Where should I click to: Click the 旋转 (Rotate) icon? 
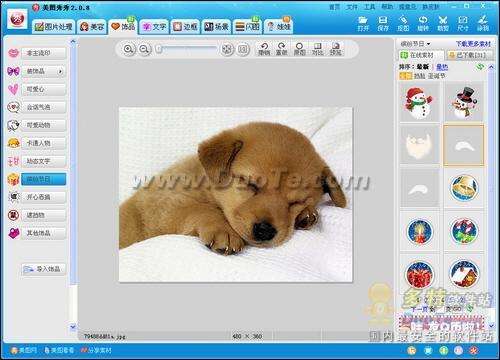423,23
